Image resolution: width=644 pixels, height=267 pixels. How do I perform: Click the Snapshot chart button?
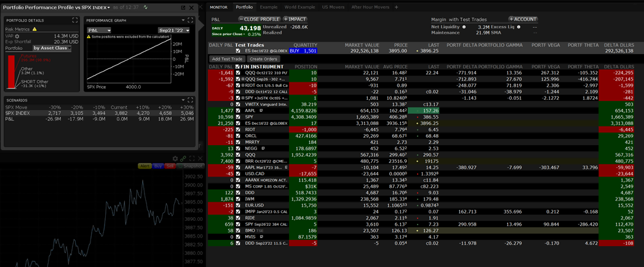pyautogui.click(x=191, y=166)
